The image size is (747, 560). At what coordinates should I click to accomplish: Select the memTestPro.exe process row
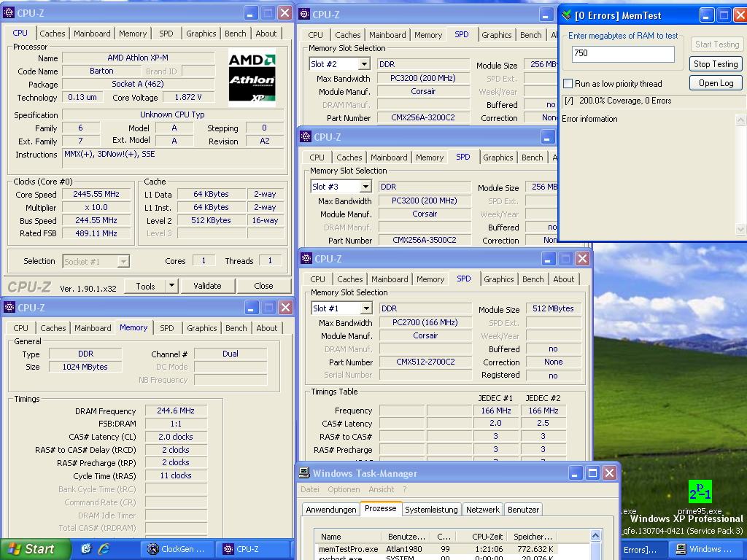click(x=436, y=549)
